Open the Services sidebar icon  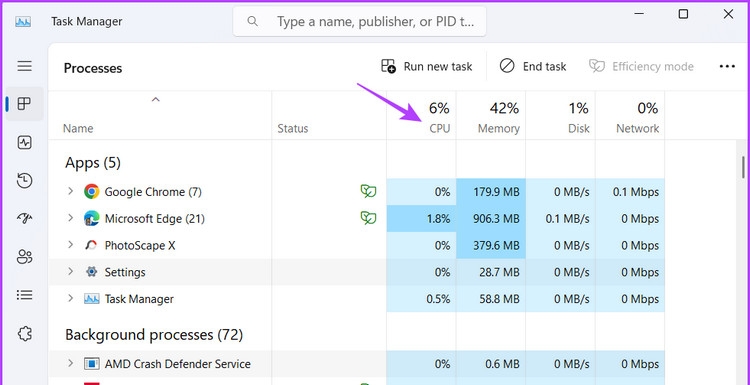click(24, 333)
